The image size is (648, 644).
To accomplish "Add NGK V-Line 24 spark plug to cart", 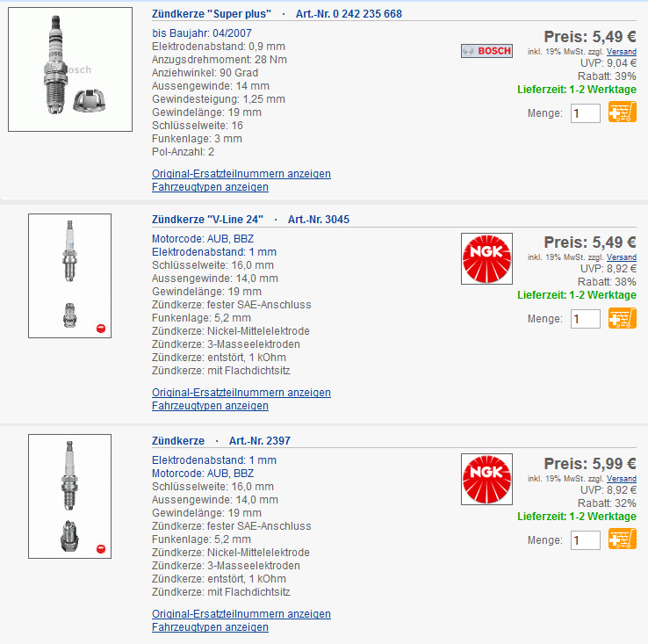I will pos(623,318).
